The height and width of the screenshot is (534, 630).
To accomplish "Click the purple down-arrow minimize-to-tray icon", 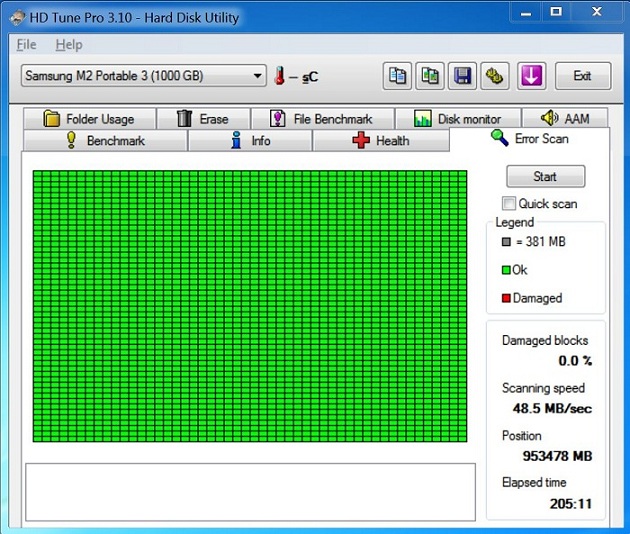I will pyautogui.click(x=531, y=76).
